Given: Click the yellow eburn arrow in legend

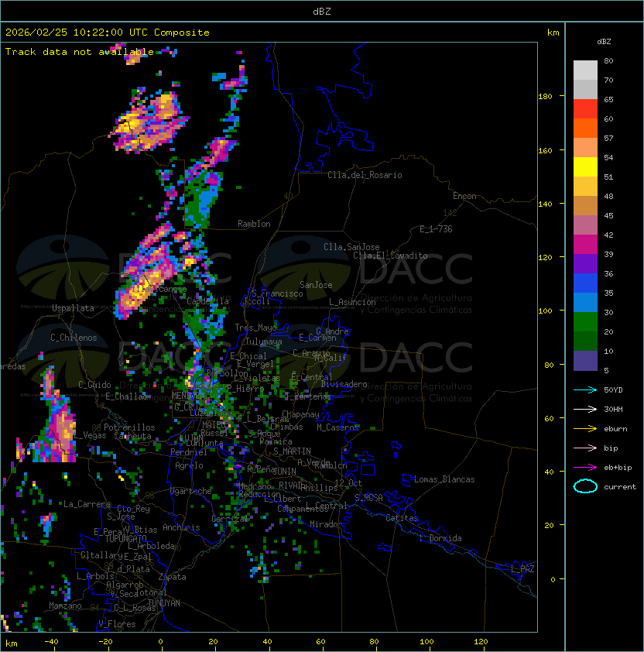Looking at the screenshot, I should pos(585,429).
